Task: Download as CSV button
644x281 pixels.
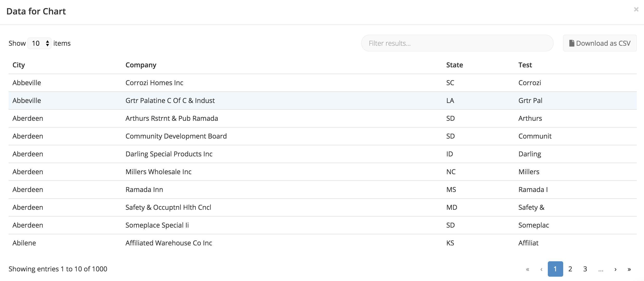Action: pos(600,43)
